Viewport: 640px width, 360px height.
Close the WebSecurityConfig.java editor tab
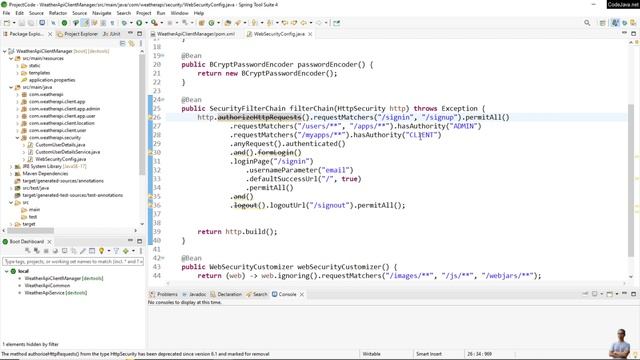pos(310,34)
